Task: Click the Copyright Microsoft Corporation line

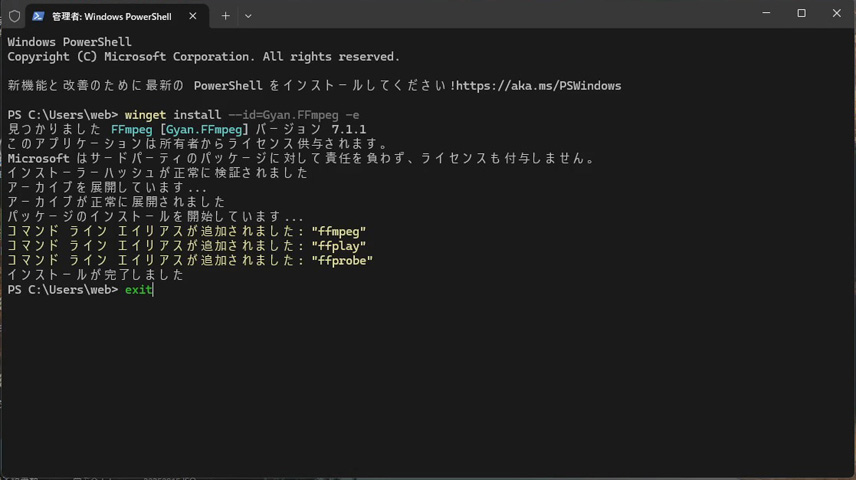Action: point(203,57)
